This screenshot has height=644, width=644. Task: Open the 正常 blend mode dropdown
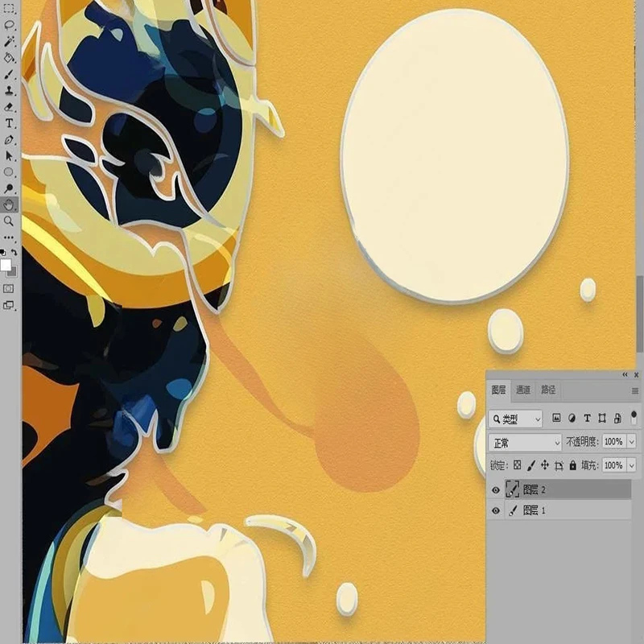(x=525, y=443)
